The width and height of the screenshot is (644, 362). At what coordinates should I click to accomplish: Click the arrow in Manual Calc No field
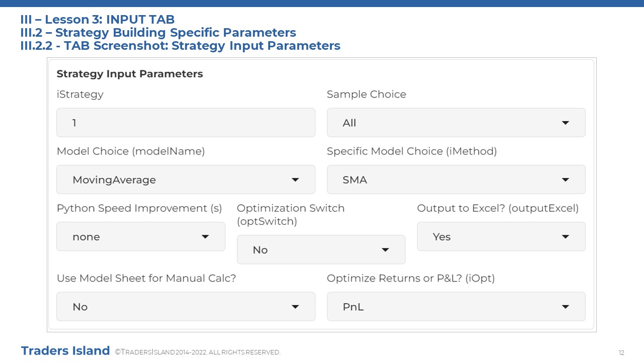coord(295,306)
